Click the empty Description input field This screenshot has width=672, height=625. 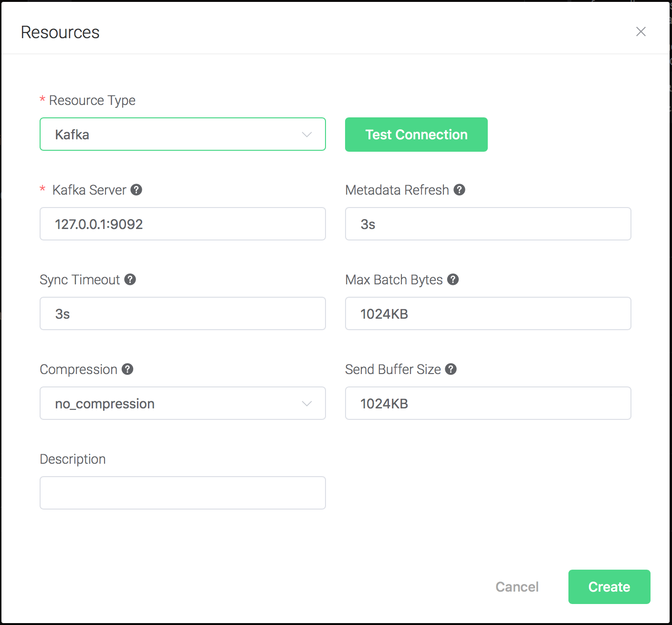[x=183, y=493]
